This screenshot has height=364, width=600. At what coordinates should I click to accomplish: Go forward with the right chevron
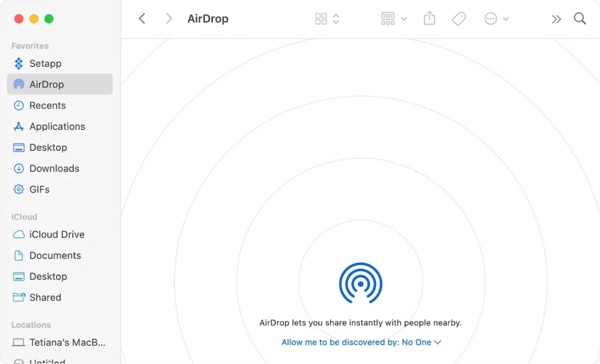coord(169,18)
